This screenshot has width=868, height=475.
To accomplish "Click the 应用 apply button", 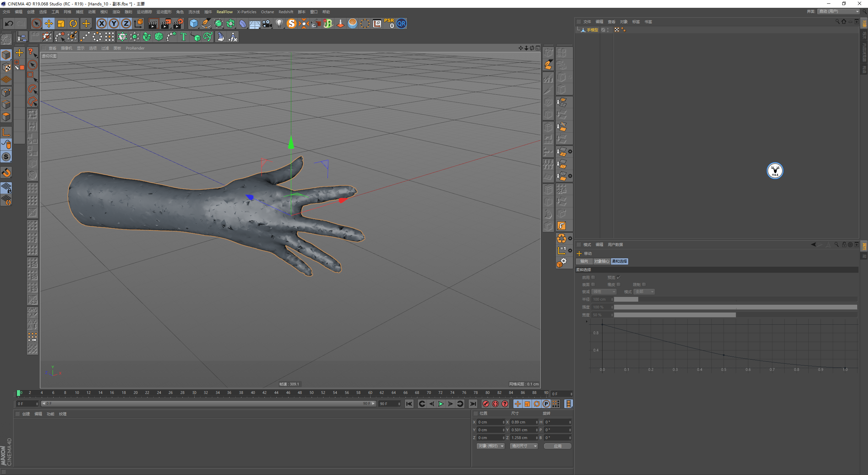I will (557, 446).
